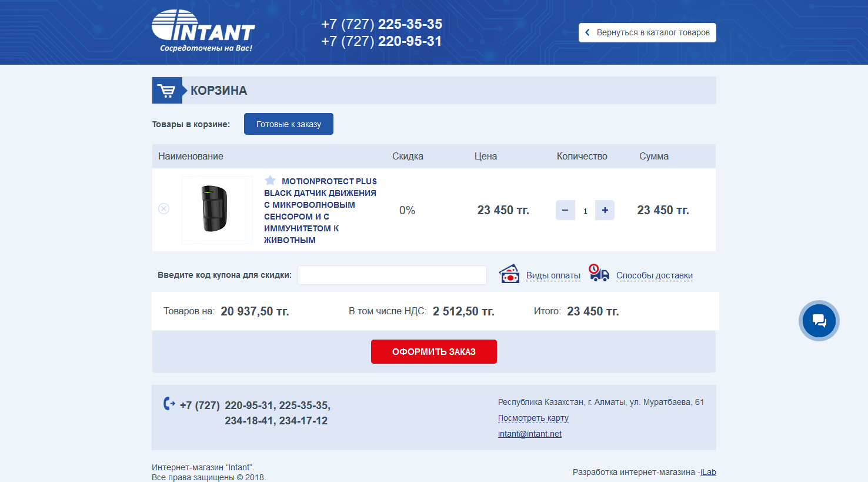The height and width of the screenshot is (482, 868).
Task: Click the favorite star icon by MotionProtect Plus
Action: pyautogui.click(x=270, y=180)
